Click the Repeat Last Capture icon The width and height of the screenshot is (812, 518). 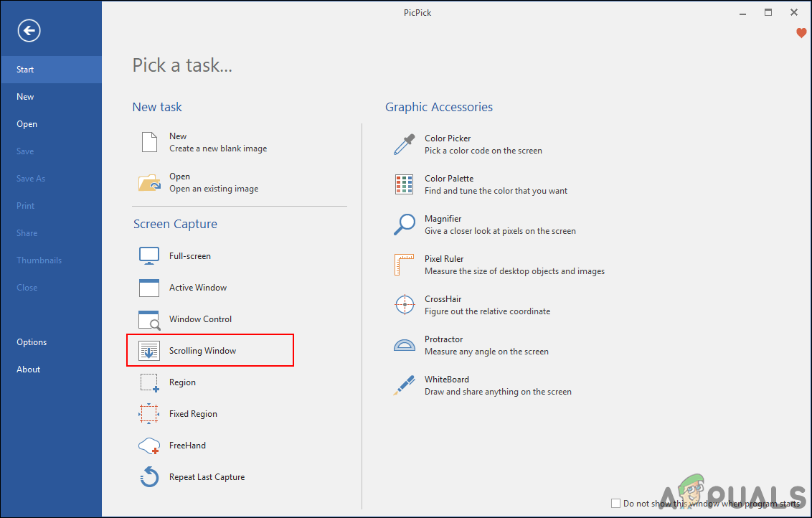149,477
